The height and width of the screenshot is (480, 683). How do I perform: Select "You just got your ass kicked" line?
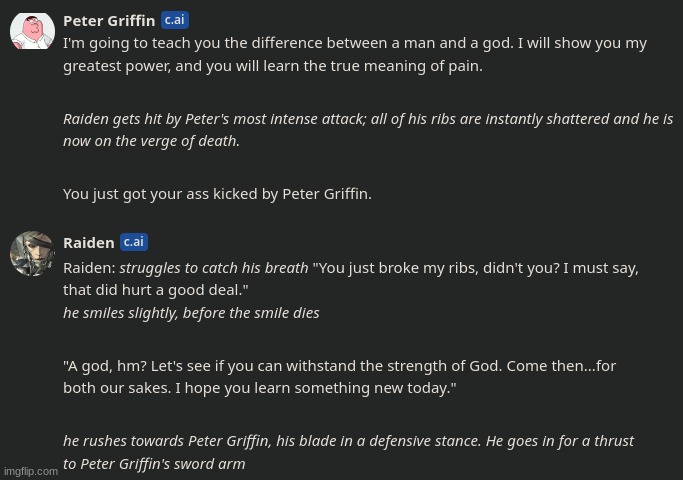[217, 194]
